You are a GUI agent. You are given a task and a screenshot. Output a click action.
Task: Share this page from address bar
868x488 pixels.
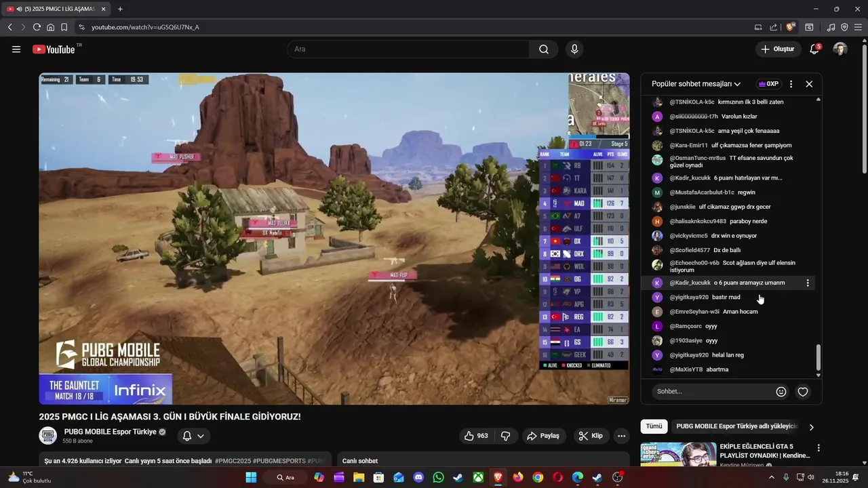(774, 27)
